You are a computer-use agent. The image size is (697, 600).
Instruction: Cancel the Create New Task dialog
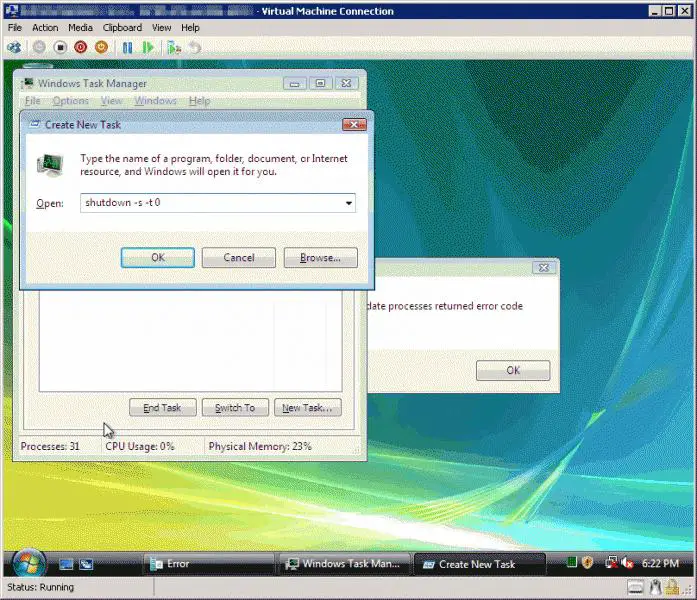pyautogui.click(x=239, y=258)
